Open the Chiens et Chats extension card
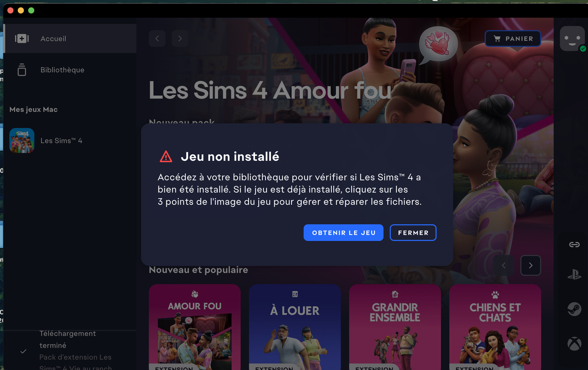The height and width of the screenshot is (370, 588). [495, 327]
